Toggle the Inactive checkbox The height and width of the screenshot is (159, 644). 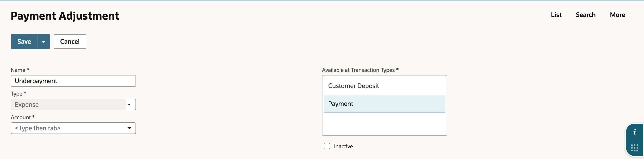coord(327,146)
